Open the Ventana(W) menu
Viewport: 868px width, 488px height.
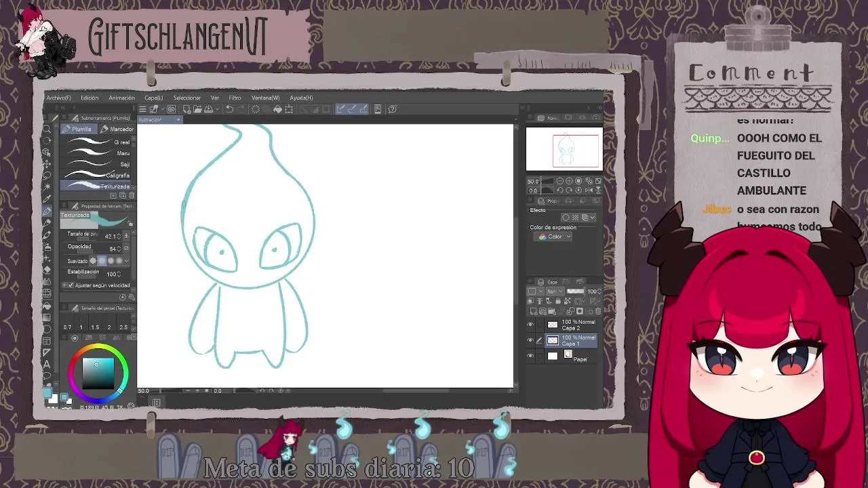(x=265, y=98)
